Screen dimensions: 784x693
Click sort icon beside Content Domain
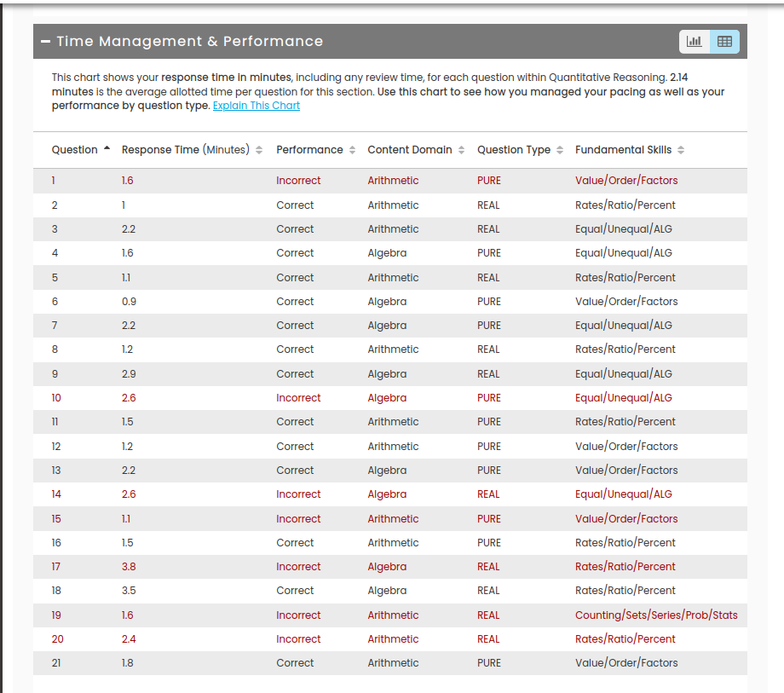[461, 150]
